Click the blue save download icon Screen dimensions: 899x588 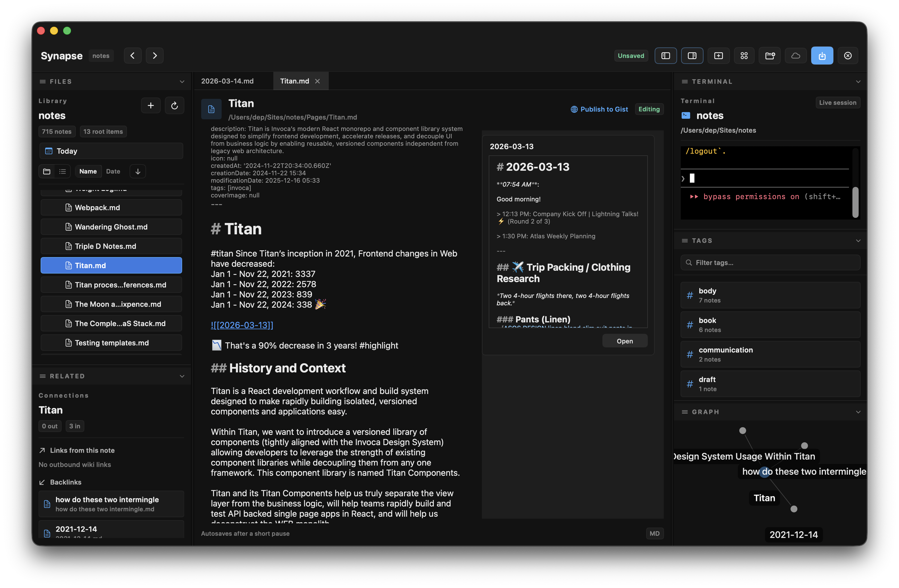(822, 56)
